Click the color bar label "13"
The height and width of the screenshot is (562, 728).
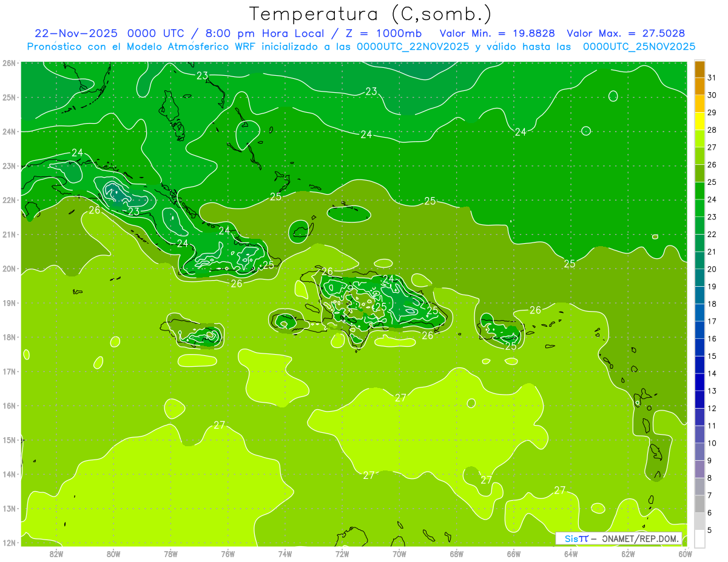(712, 391)
